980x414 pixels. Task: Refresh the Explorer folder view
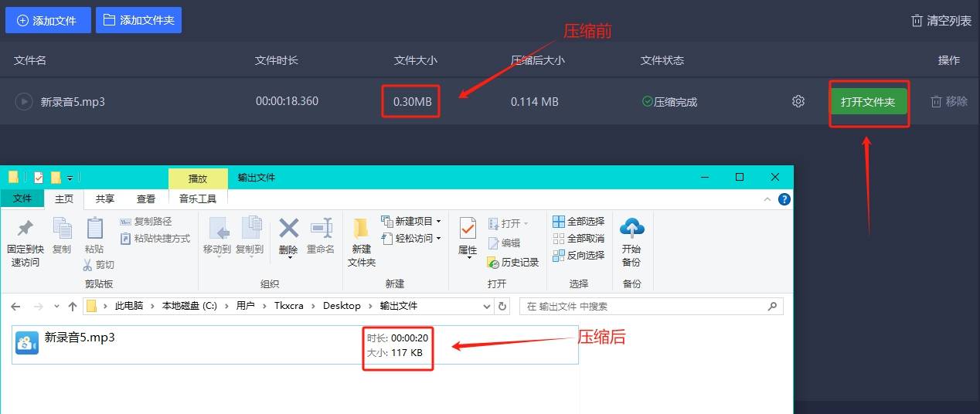pyautogui.click(x=503, y=307)
